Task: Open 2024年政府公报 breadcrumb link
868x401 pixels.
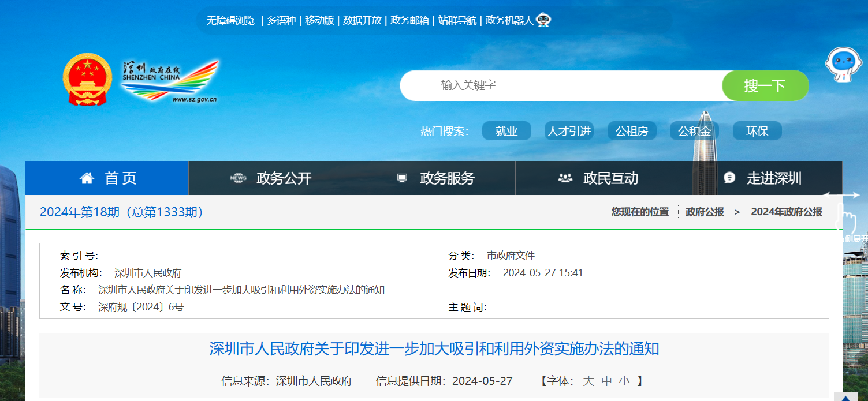Action: pyautogui.click(x=786, y=212)
